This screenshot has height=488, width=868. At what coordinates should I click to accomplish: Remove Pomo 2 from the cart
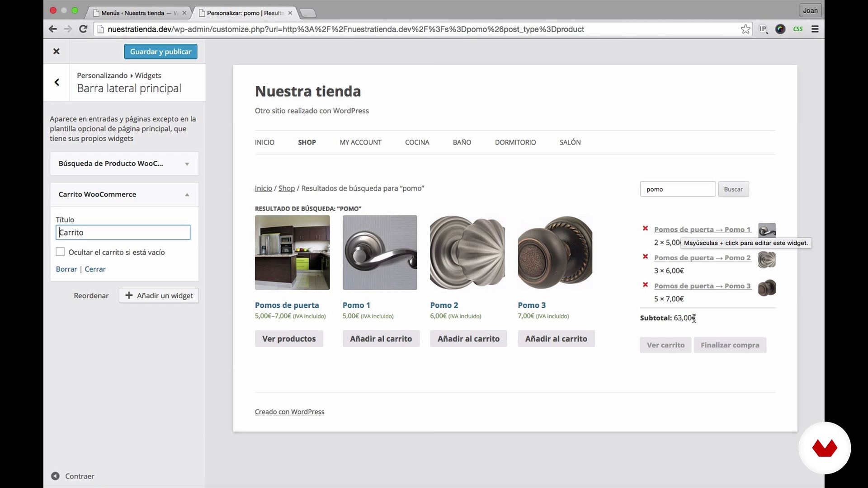click(x=646, y=257)
